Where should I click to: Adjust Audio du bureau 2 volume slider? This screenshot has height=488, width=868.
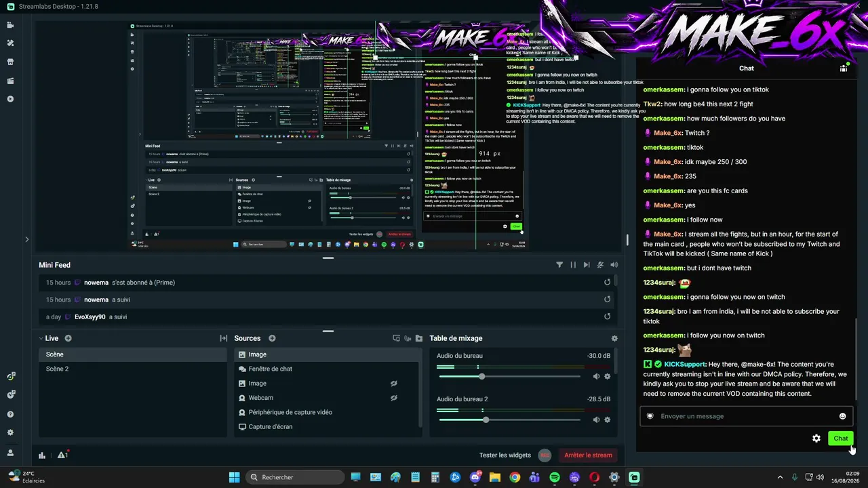[x=509, y=420]
